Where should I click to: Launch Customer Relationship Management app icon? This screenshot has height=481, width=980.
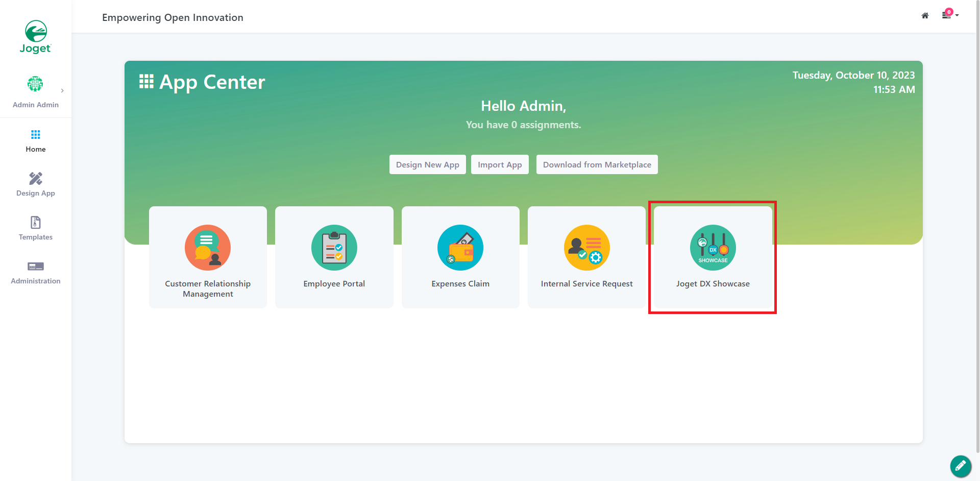click(x=208, y=248)
